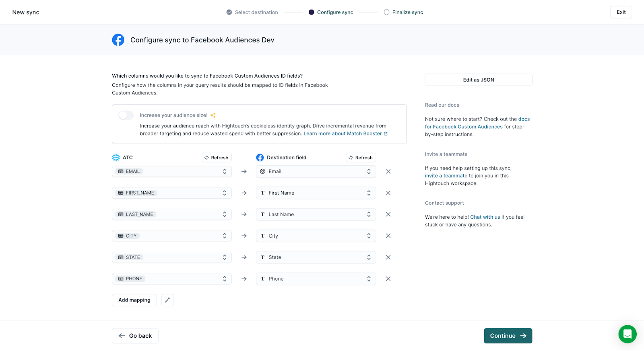This screenshot has height=351, width=644.
Task: Enable the Increase your audience size toggle
Action: pyautogui.click(x=126, y=115)
